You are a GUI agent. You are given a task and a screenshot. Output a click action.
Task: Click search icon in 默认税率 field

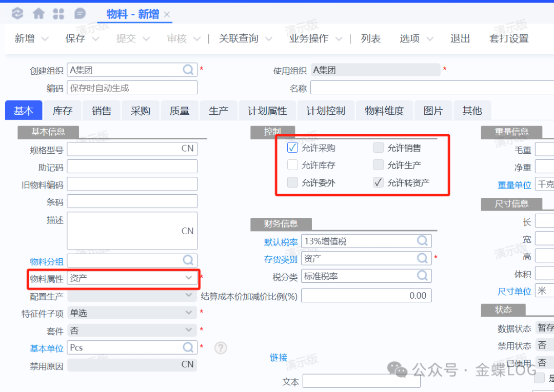(x=422, y=241)
